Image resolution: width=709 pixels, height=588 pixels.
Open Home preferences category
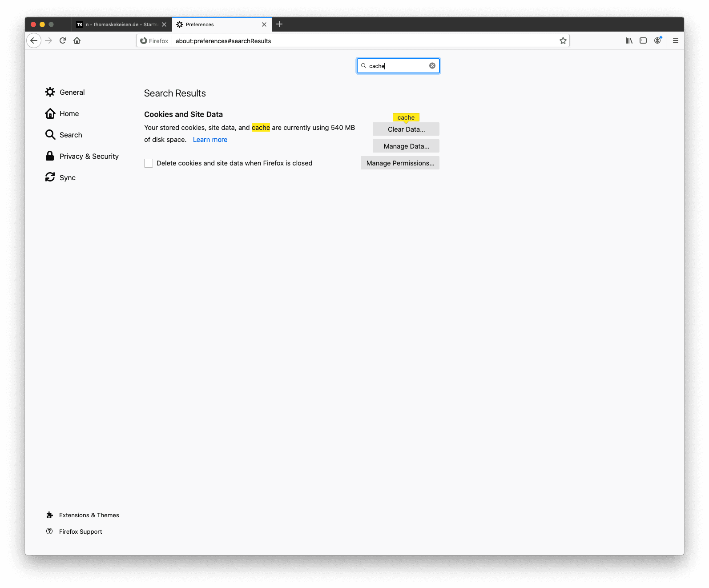tap(62, 113)
